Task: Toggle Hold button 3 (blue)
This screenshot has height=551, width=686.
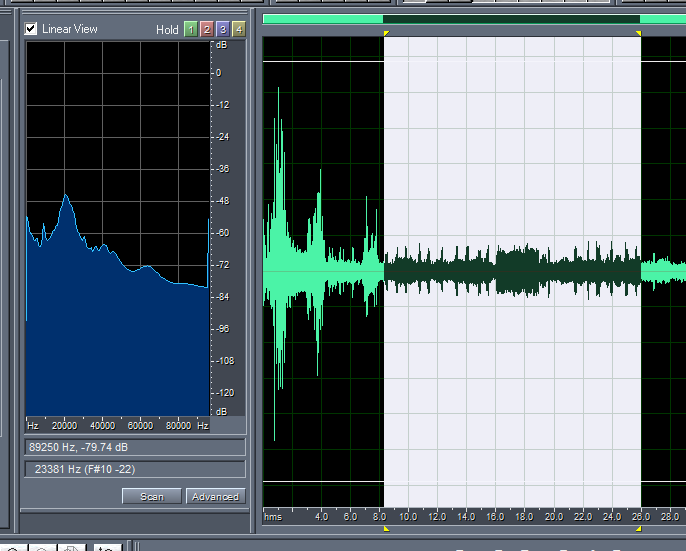Action: [x=223, y=29]
